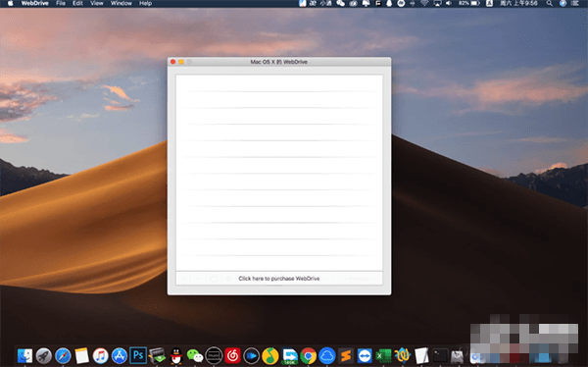The image size is (588, 367).
Task: Open Finder from the dock
Action: [25, 355]
